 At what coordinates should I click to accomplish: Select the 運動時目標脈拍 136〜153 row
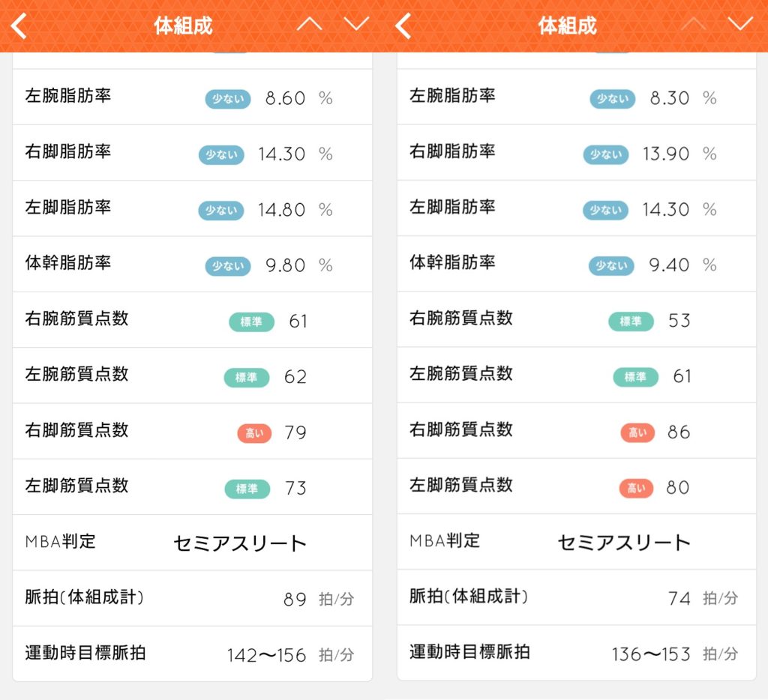point(577,653)
